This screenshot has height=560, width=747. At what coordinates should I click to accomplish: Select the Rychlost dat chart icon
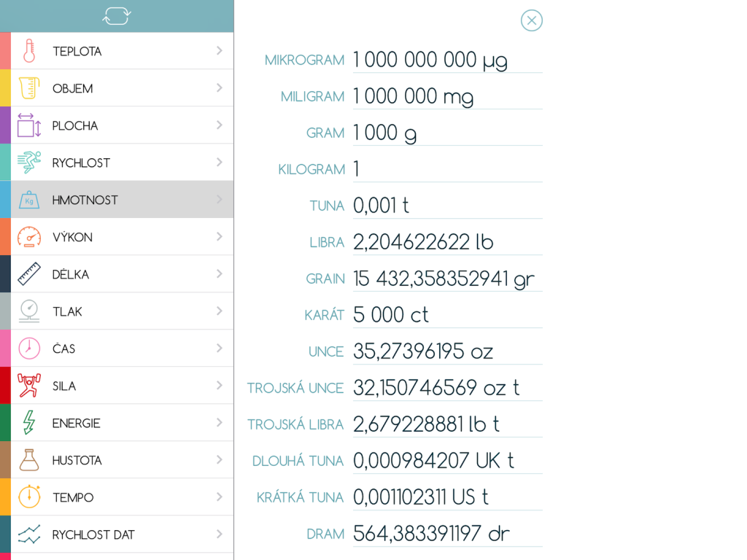[x=29, y=534]
